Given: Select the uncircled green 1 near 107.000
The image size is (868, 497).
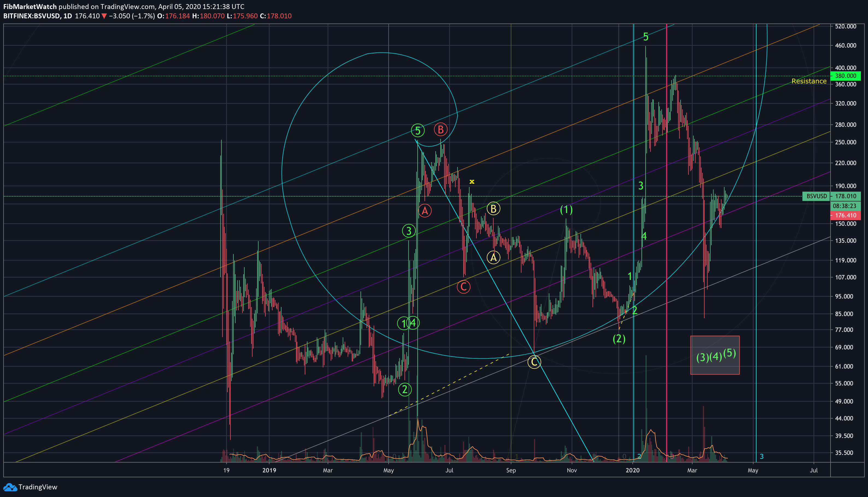Looking at the screenshot, I should [630, 276].
